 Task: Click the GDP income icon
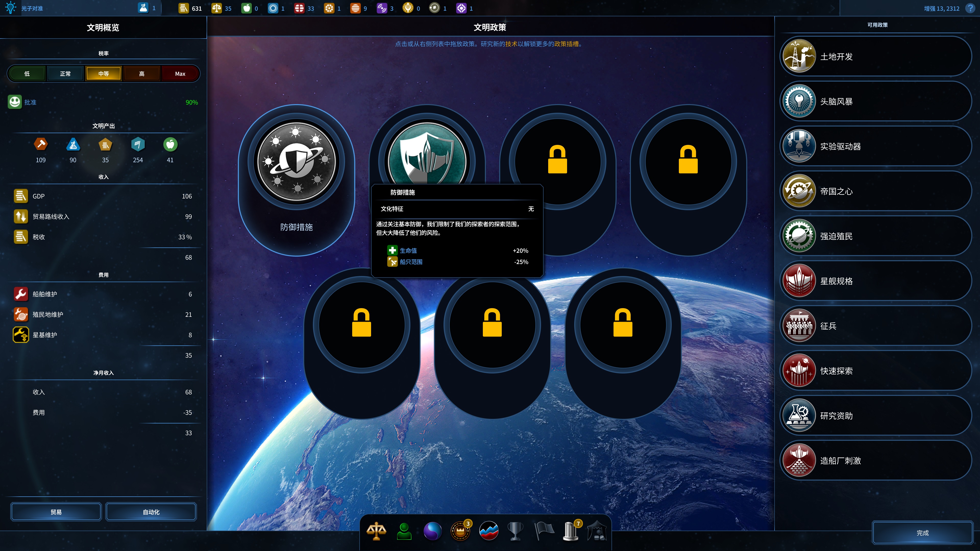[x=21, y=196]
